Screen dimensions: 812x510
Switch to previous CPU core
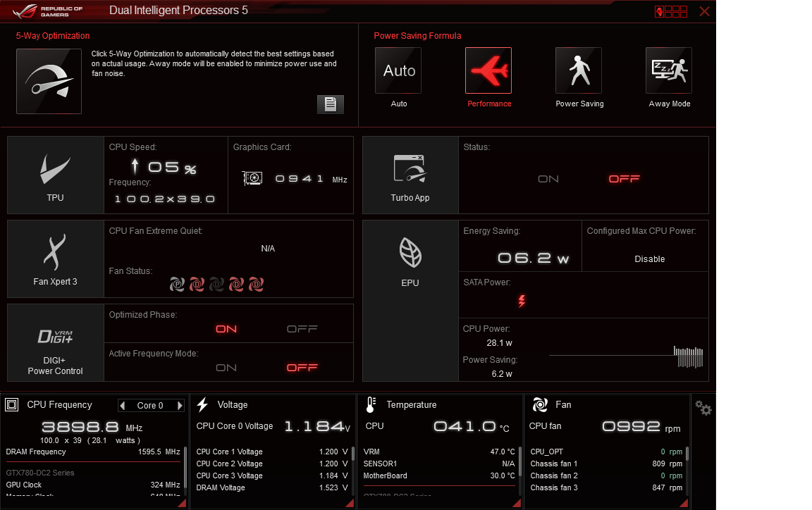coord(122,406)
